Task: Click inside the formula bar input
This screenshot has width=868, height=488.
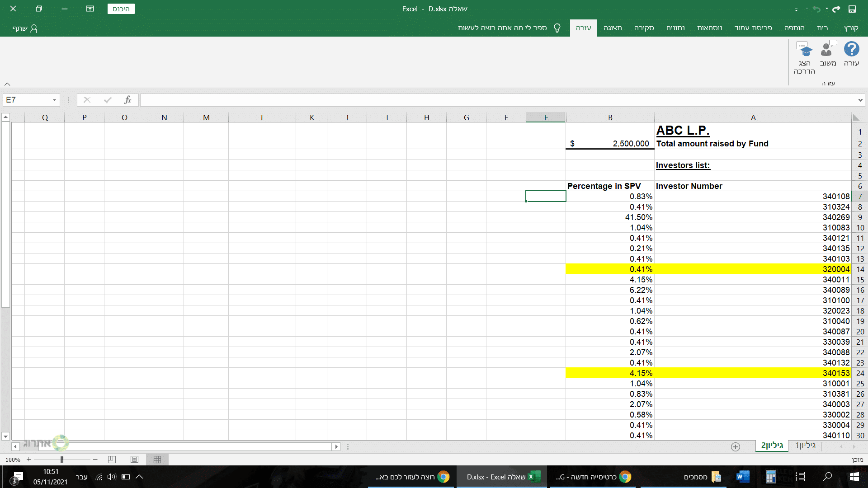Action: click(497, 100)
